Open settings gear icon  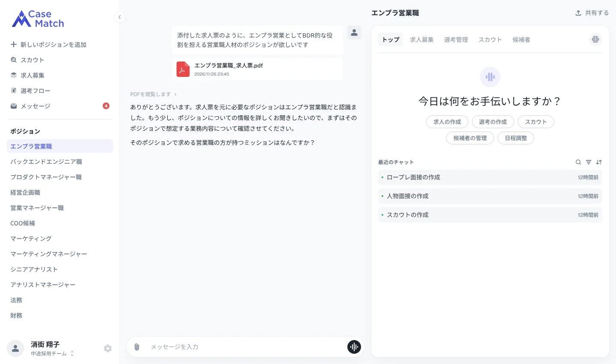coord(108,349)
